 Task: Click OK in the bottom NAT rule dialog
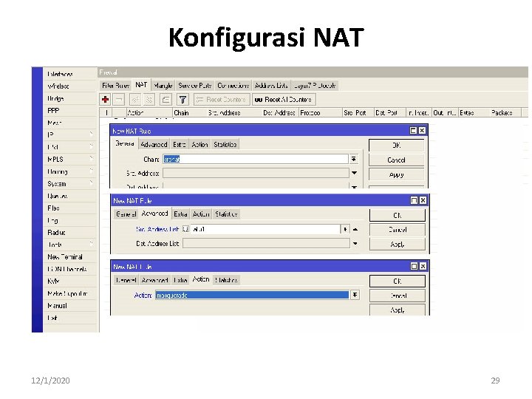click(398, 281)
